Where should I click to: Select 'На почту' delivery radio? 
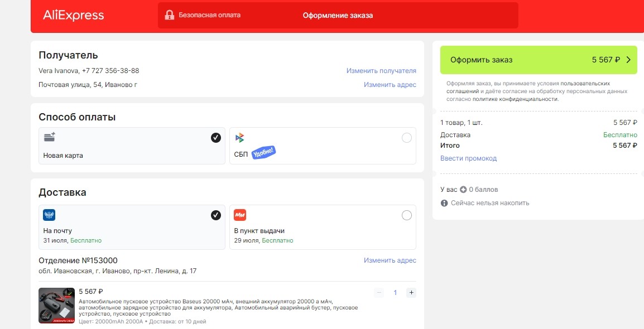pyautogui.click(x=215, y=215)
